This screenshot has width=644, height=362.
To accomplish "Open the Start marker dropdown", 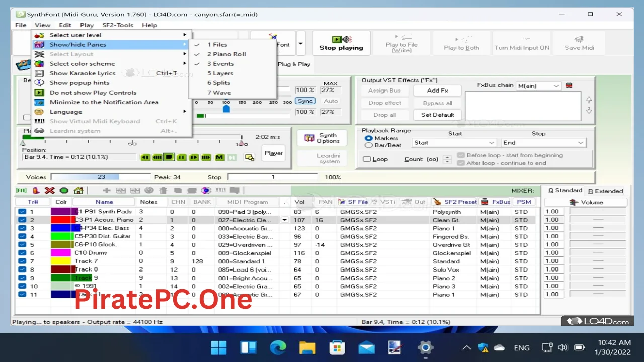I will 455,143.
